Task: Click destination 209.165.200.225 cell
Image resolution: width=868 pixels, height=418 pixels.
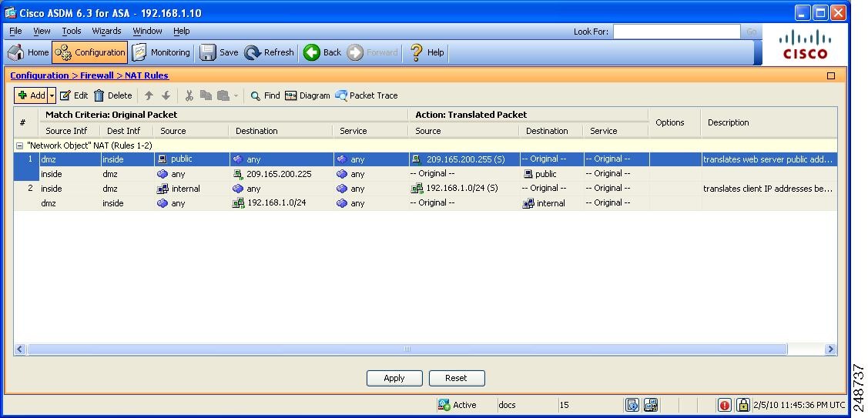Action: pos(272,174)
